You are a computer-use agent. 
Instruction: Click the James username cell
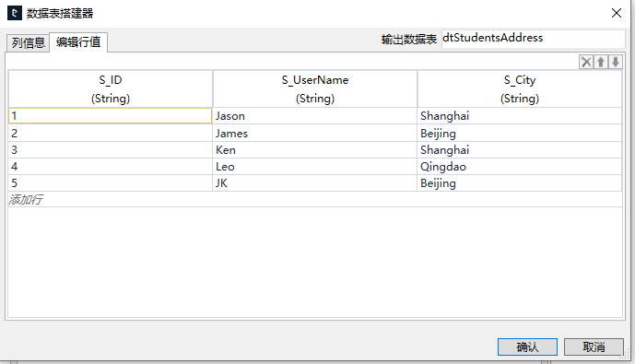[315, 134]
